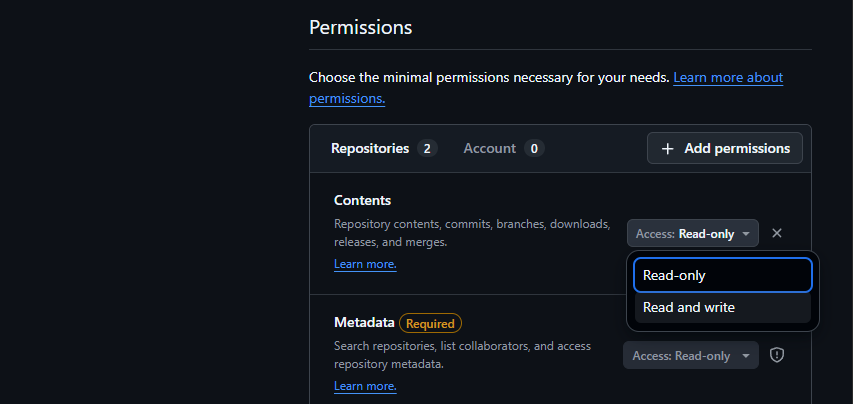
Task: Click the Metadata permission heading
Action: click(364, 322)
